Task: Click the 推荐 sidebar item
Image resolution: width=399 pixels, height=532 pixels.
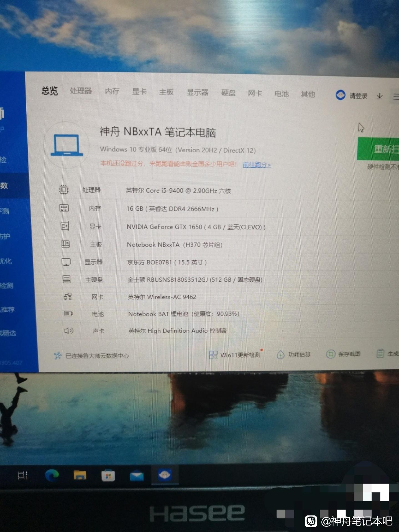Action: pyautogui.click(x=7, y=309)
